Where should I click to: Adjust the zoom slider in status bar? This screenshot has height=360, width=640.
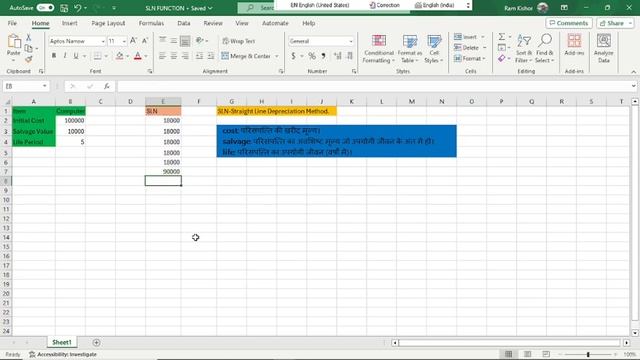(x=588, y=354)
